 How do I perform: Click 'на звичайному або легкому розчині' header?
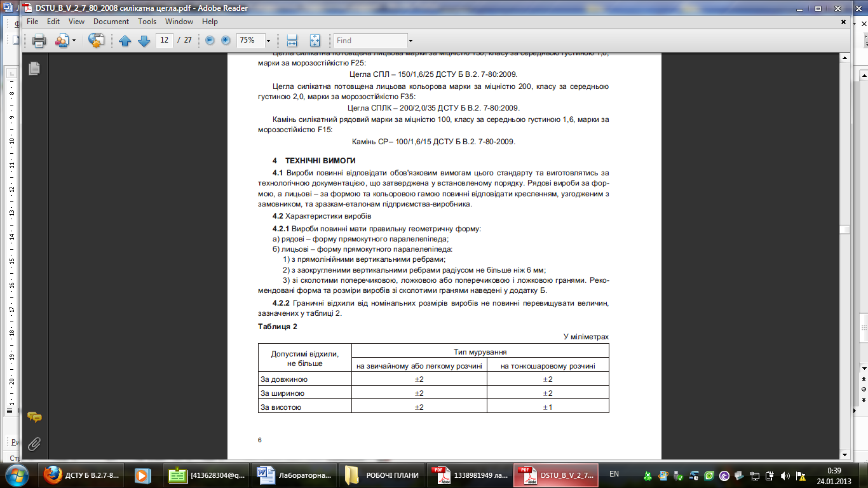(419, 366)
